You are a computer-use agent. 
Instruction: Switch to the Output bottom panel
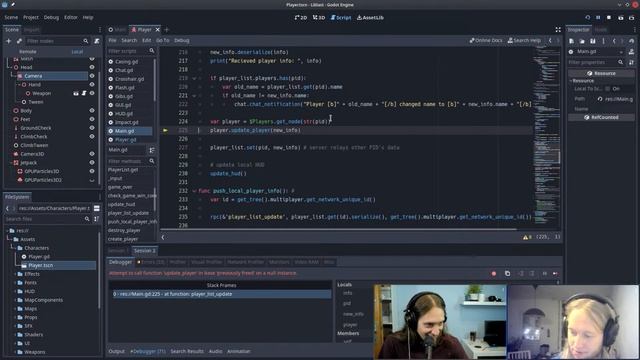pos(116,351)
